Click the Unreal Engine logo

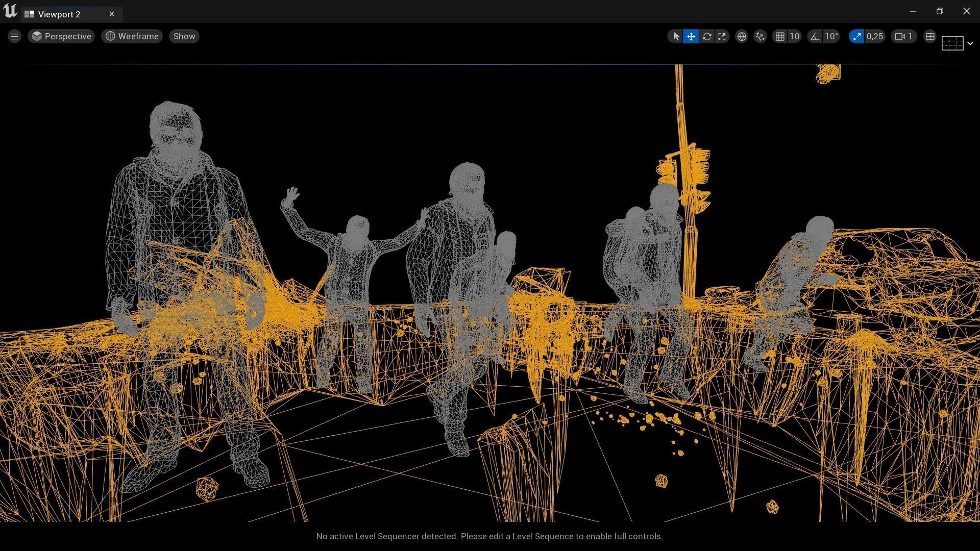10,11
